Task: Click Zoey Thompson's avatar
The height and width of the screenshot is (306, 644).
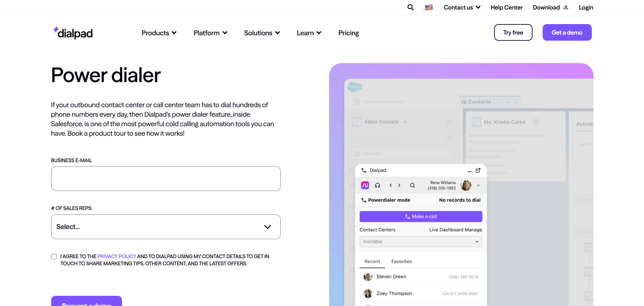Action: (368, 293)
